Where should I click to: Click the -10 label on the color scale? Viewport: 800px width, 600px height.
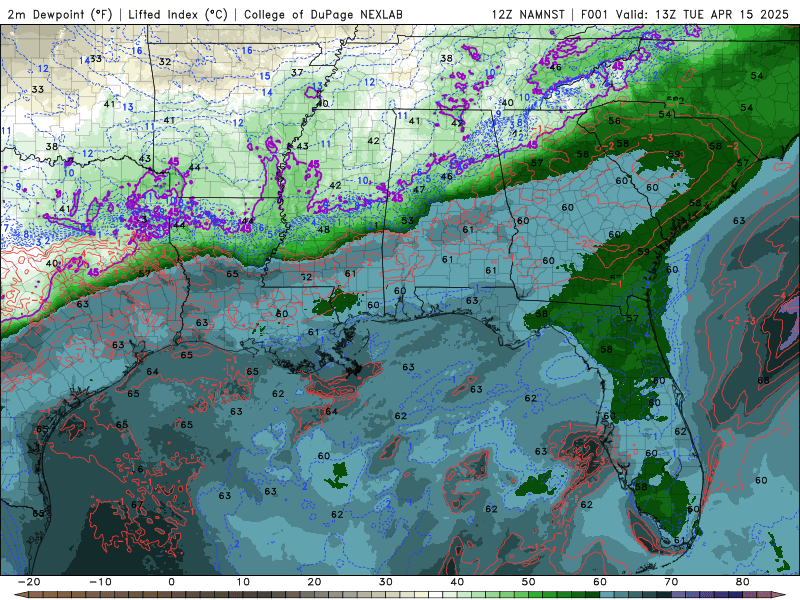[100, 582]
